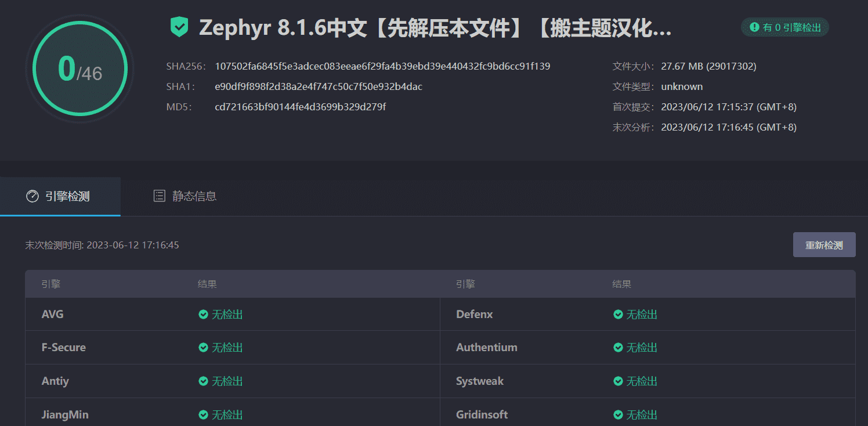
Task: Click 无检出 result text for JiangMin
Action: pyautogui.click(x=227, y=415)
